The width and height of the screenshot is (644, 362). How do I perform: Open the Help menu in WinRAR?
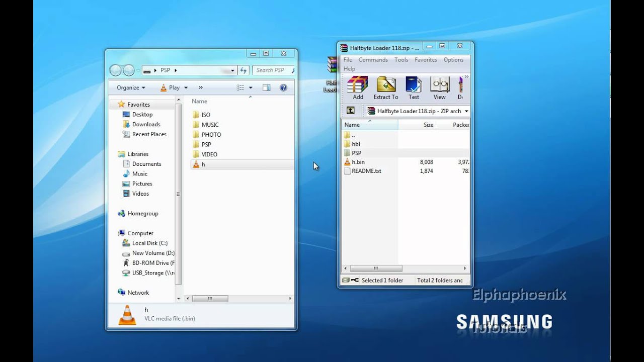[x=349, y=69]
